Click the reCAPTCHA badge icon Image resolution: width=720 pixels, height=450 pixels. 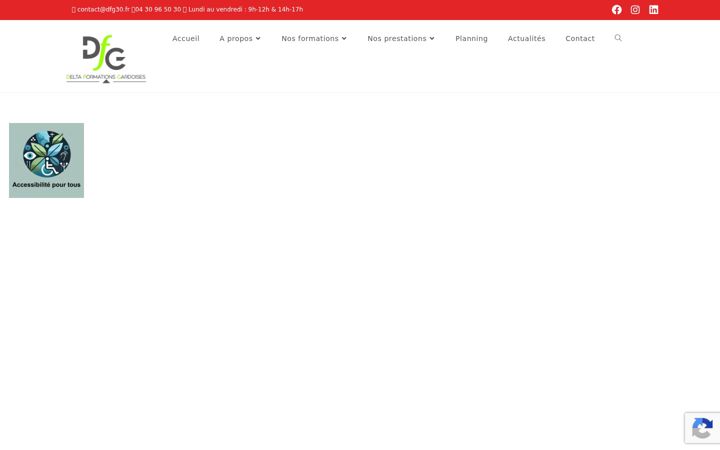point(702,428)
